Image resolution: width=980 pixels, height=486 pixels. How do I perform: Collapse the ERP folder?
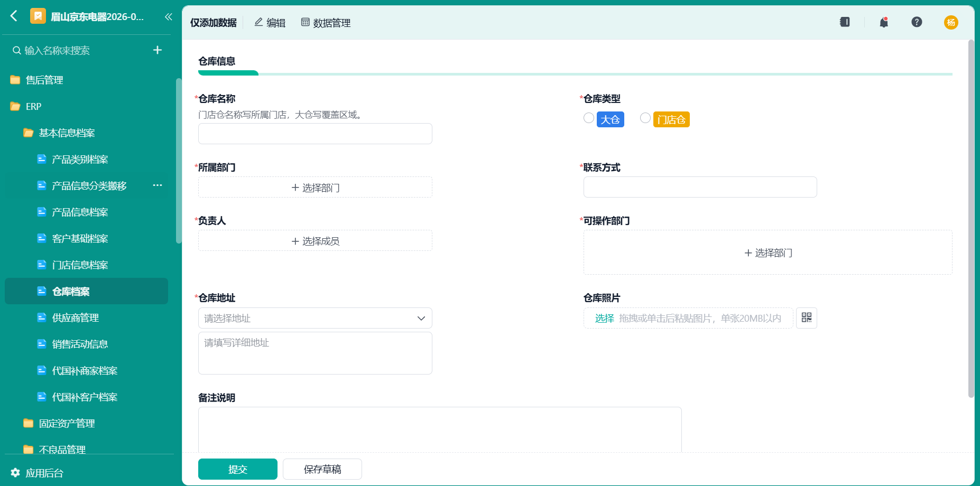click(15, 106)
